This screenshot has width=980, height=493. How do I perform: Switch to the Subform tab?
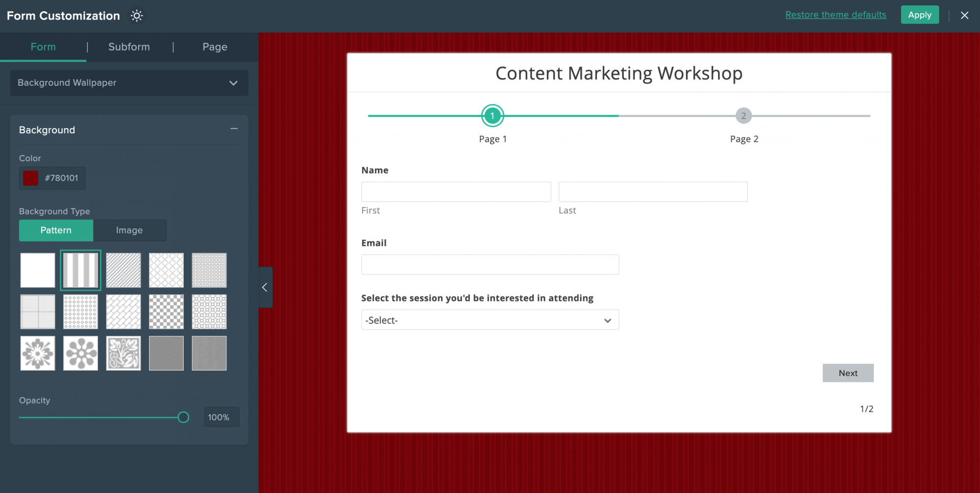[129, 47]
